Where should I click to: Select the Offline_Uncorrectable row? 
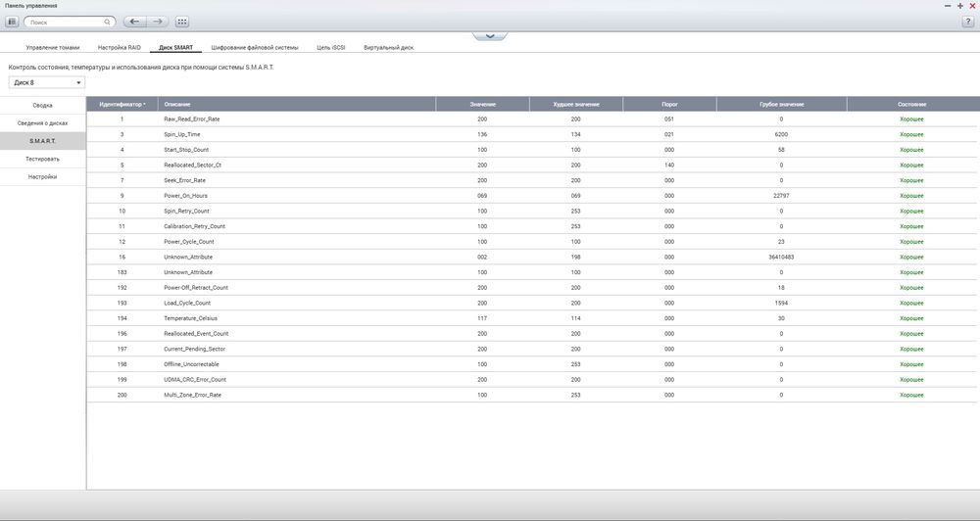[x=531, y=364]
